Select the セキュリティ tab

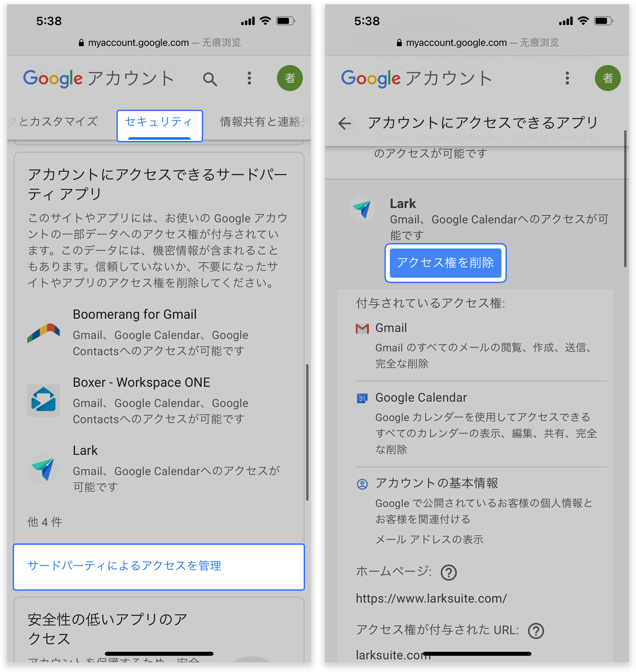(x=159, y=126)
